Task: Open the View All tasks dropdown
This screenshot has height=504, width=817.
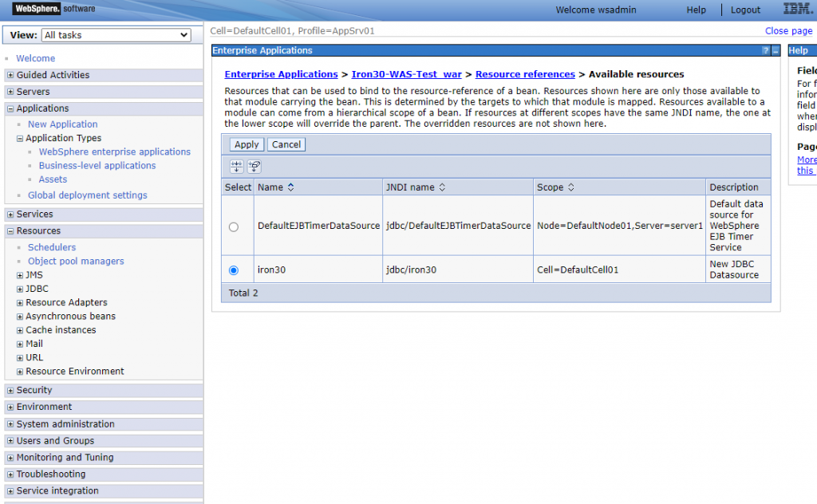Action: point(116,35)
